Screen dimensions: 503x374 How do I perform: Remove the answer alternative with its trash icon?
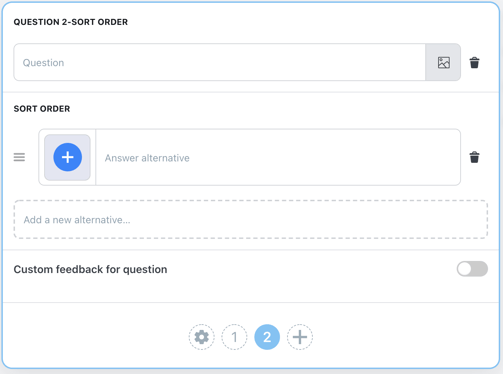(474, 157)
